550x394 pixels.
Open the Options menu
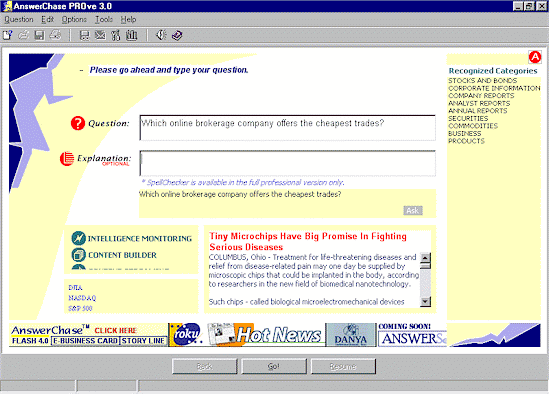[74, 19]
